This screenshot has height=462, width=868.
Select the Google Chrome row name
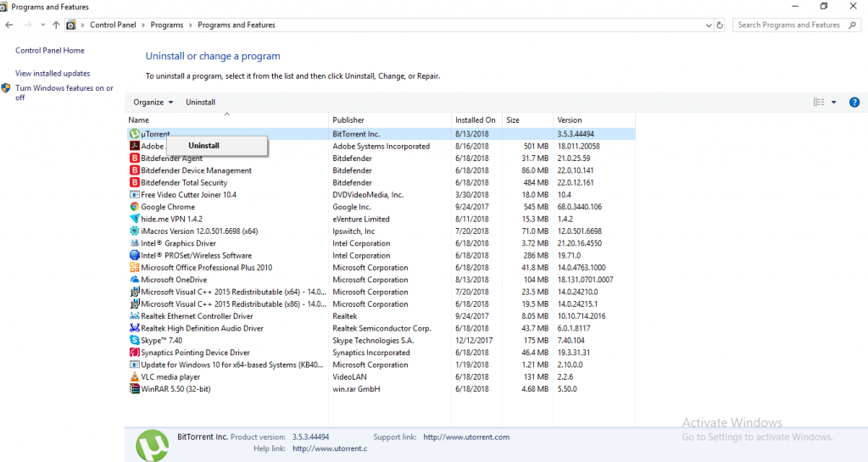click(x=168, y=207)
